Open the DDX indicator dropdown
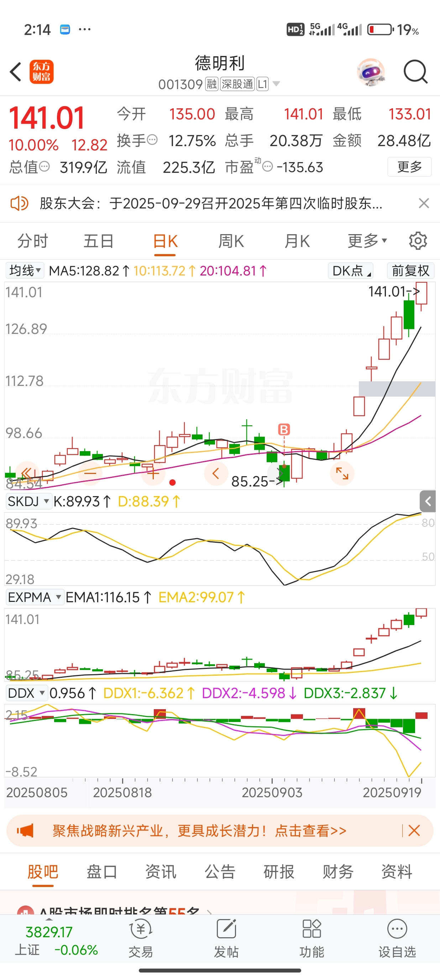This screenshot has height=980, width=440. pyautogui.click(x=27, y=693)
